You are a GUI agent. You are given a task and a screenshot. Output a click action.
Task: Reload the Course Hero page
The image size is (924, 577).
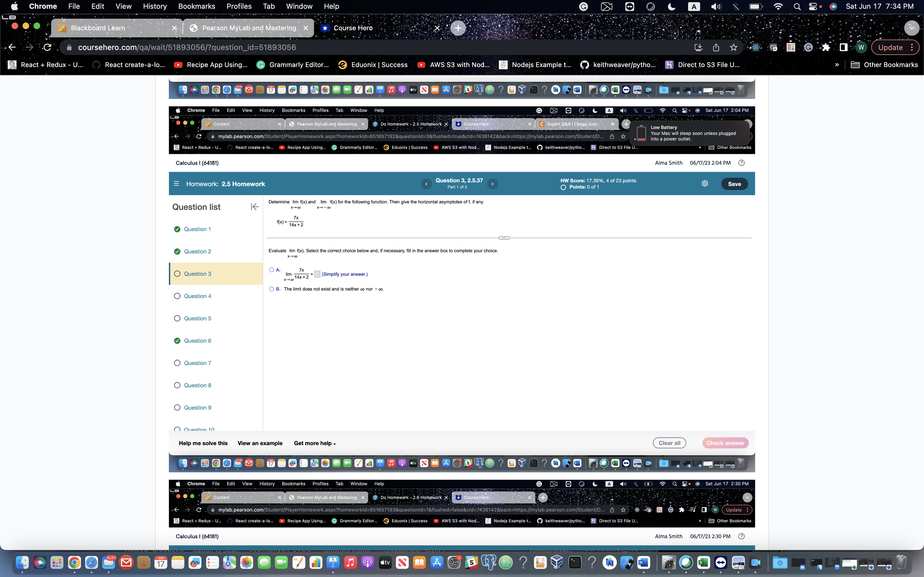tap(47, 47)
